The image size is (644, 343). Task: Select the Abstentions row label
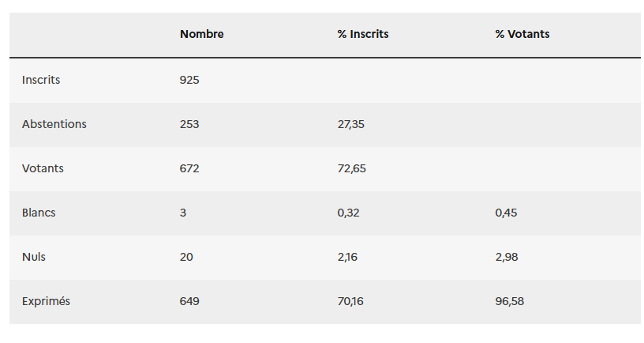(x=54, y=124)
